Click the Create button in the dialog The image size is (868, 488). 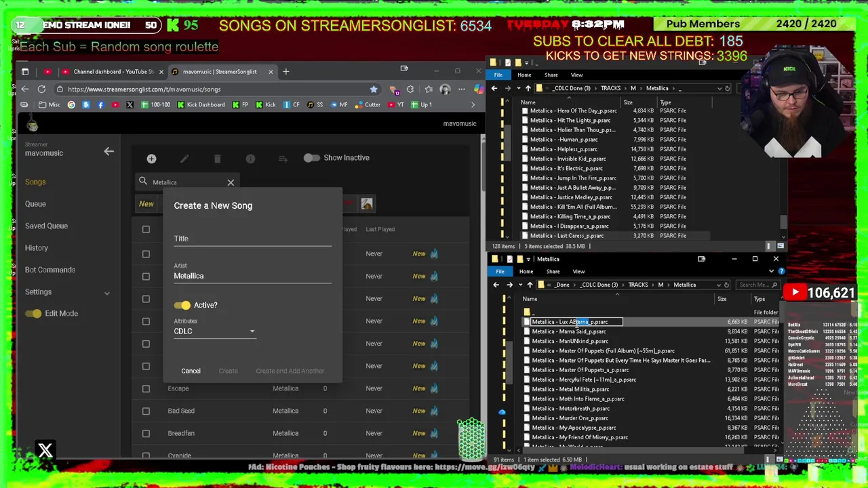point(228,371)
